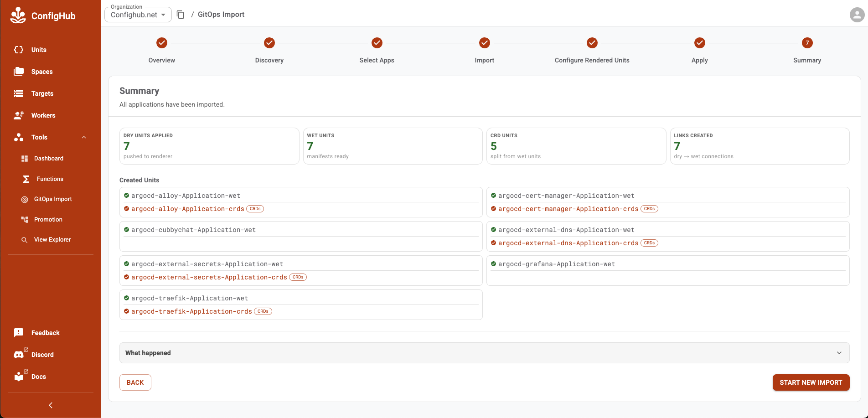The height and width of the screenshot is (418, 868).
Task: Click the ConfigHub logo icon
Action: coord(18,15)
